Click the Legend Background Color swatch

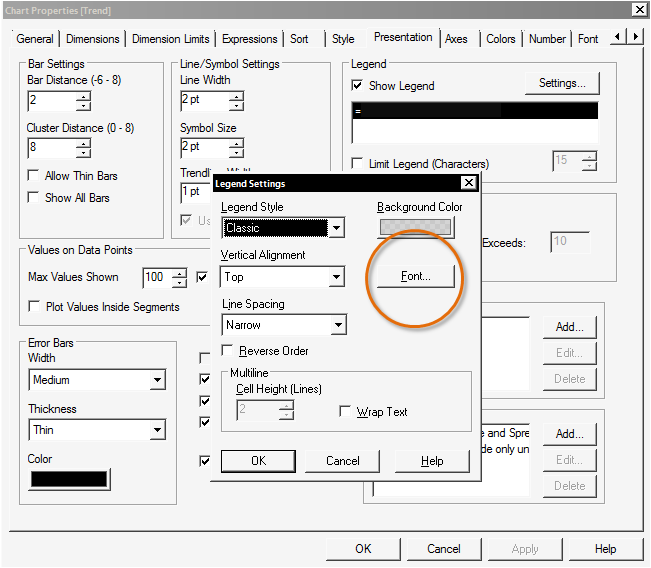pos(415,228)
